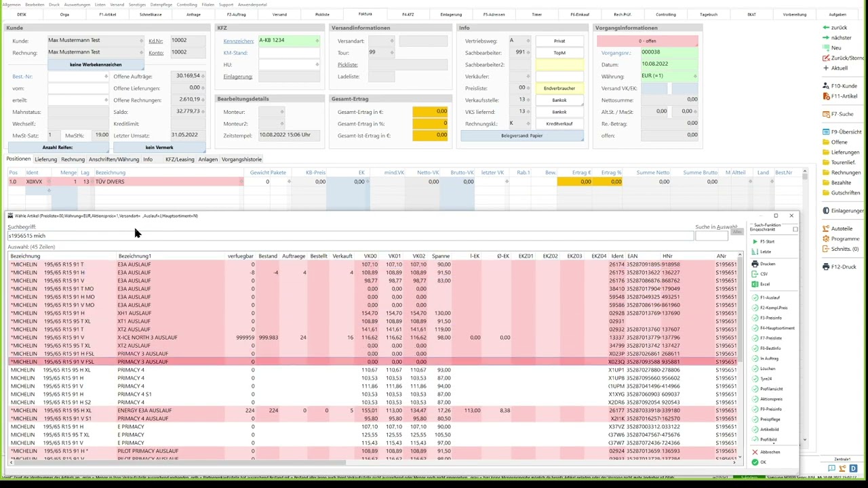Click the red 0 - offen status field

(648, 41)
